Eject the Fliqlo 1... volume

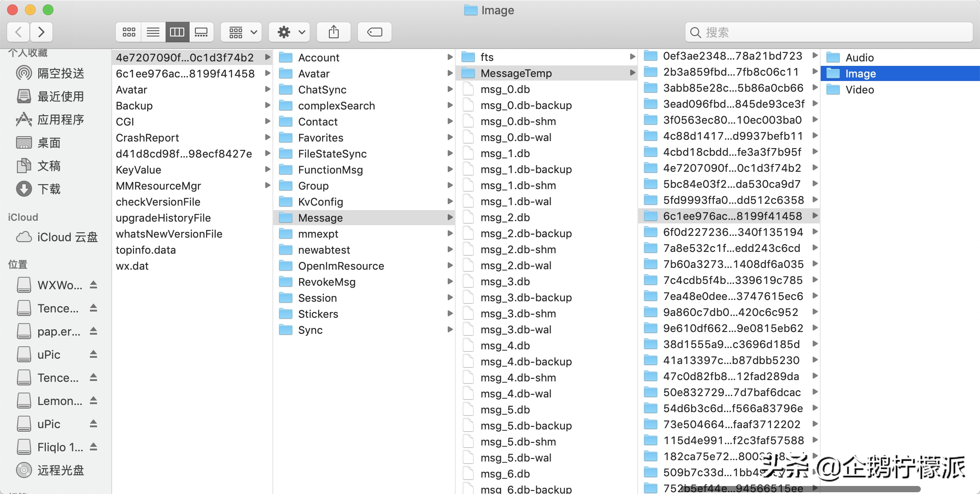(93, 447)
